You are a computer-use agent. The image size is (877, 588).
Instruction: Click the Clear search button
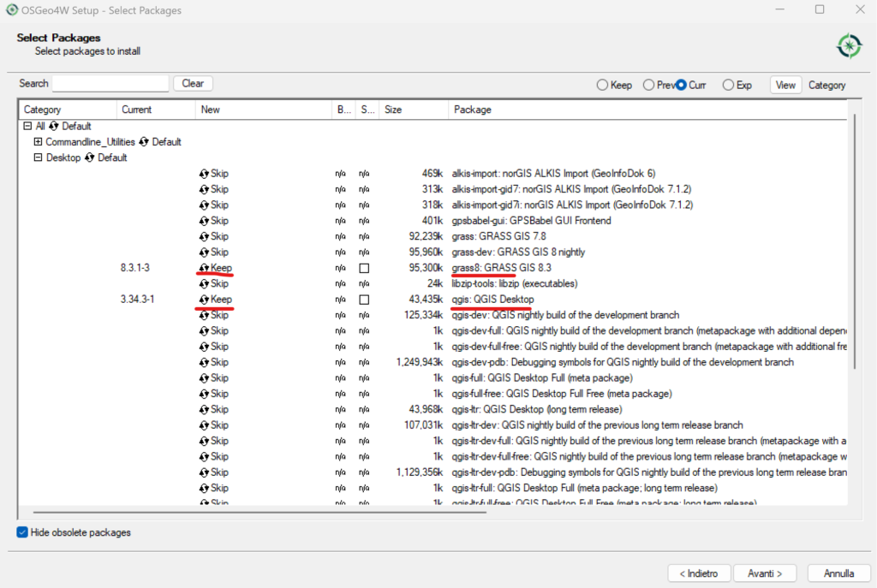[193, 83]
